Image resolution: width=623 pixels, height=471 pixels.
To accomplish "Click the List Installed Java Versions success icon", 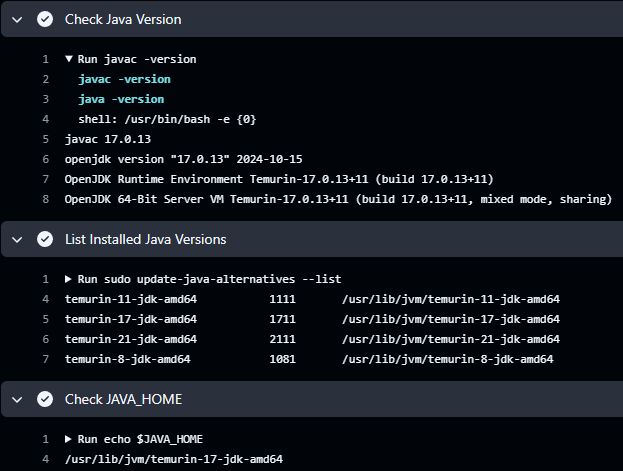I will (45, 239).
